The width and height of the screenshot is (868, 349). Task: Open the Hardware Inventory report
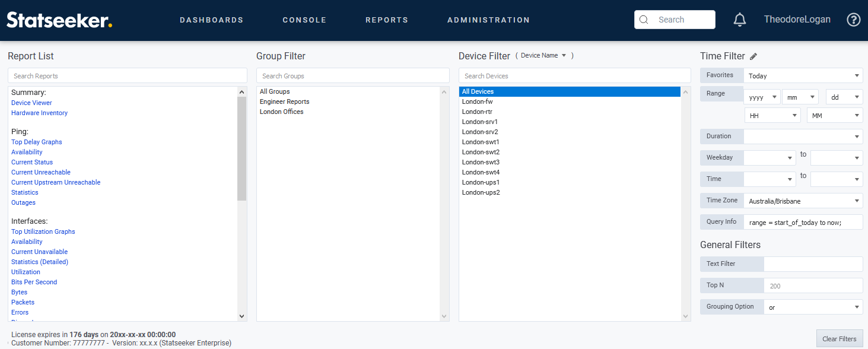(39, 113)
